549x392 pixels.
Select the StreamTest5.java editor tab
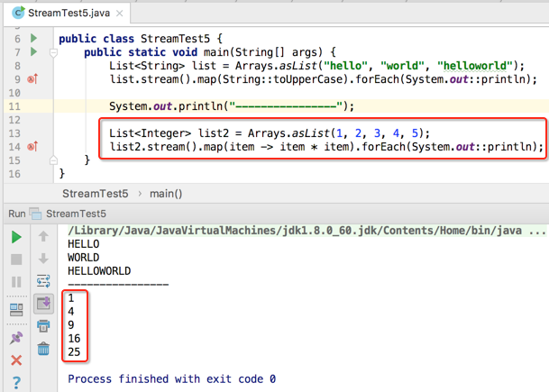tap(68, 14)
